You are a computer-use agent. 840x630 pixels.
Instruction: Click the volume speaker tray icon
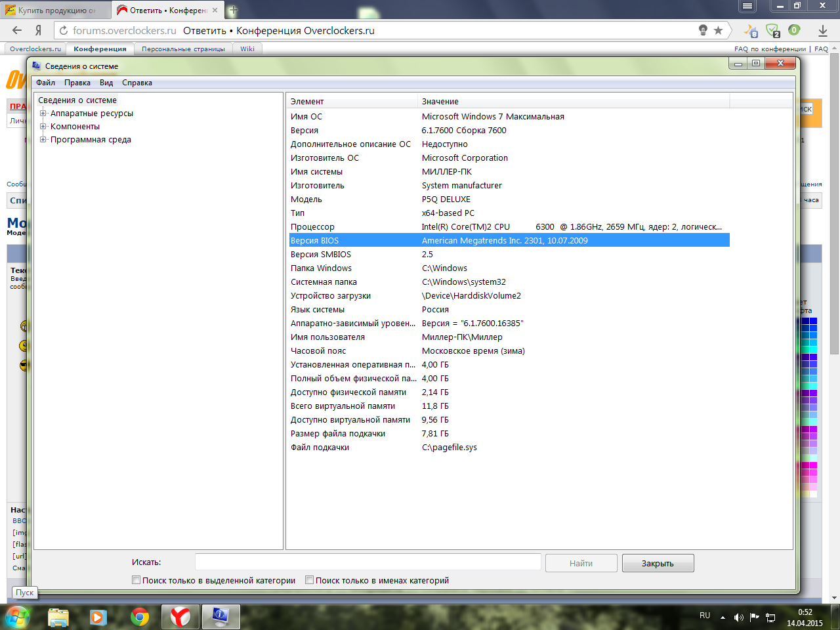(739, 617)
